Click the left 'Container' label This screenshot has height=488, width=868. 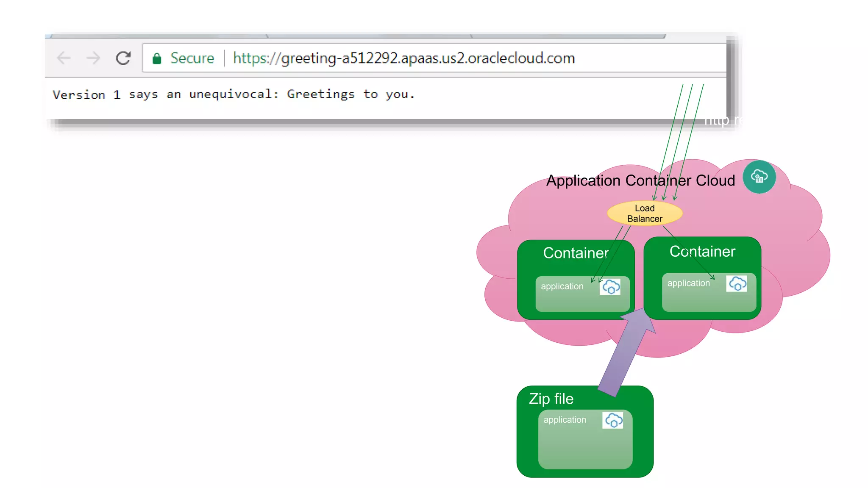click(576, 253)
